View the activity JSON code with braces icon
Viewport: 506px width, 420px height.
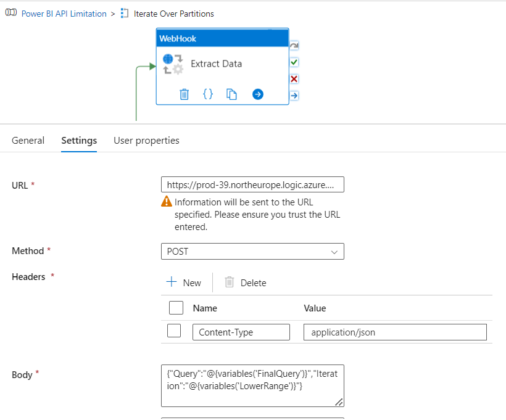click(208, 94)
